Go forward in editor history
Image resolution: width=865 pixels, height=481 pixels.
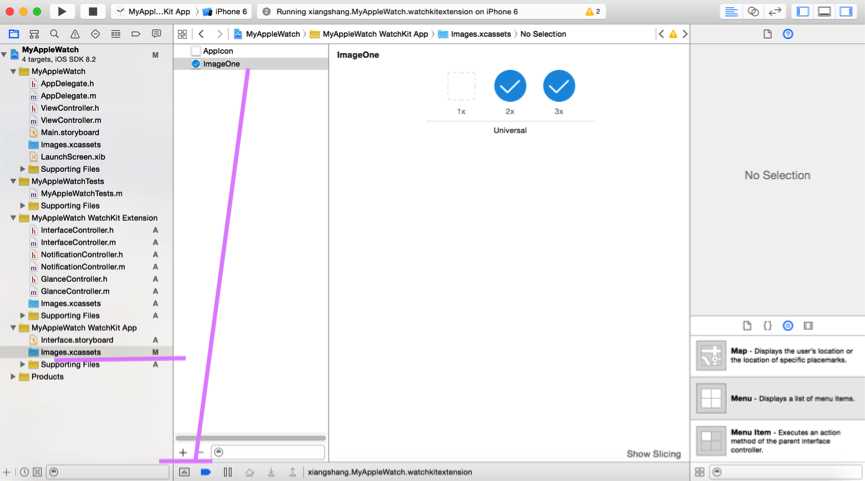coord(220,34)
